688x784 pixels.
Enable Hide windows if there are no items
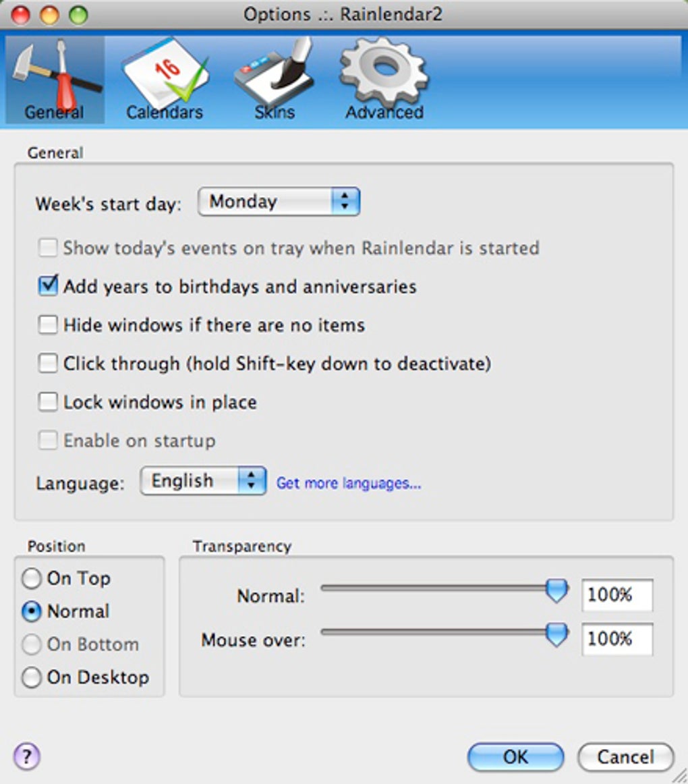coord(48,325)
